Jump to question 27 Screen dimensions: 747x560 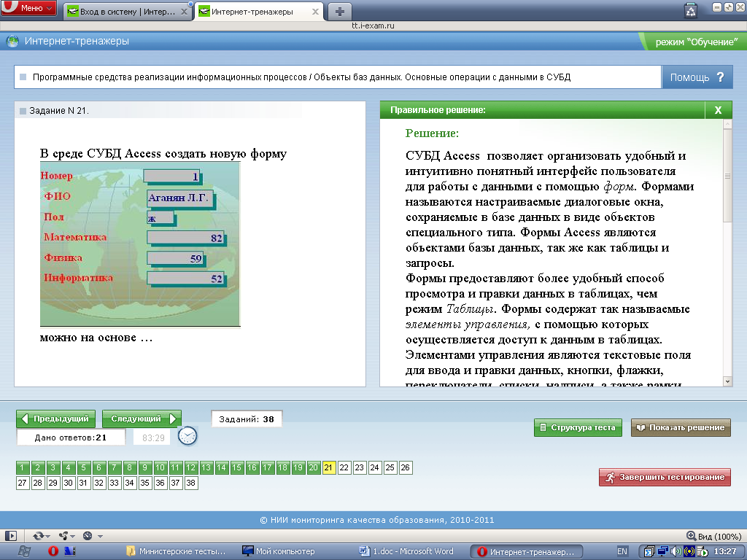point(23,483)
